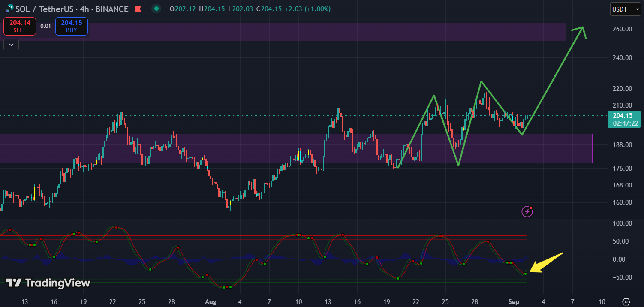Screen dimensions: 644x307
Task: Click the 260.00 level on price scale
Action: pos(621,29)
